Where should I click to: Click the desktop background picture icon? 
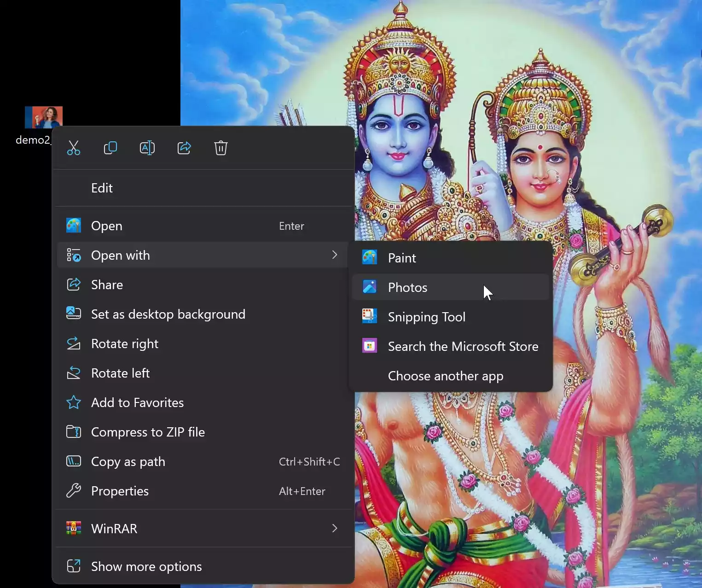coord(74,314)
